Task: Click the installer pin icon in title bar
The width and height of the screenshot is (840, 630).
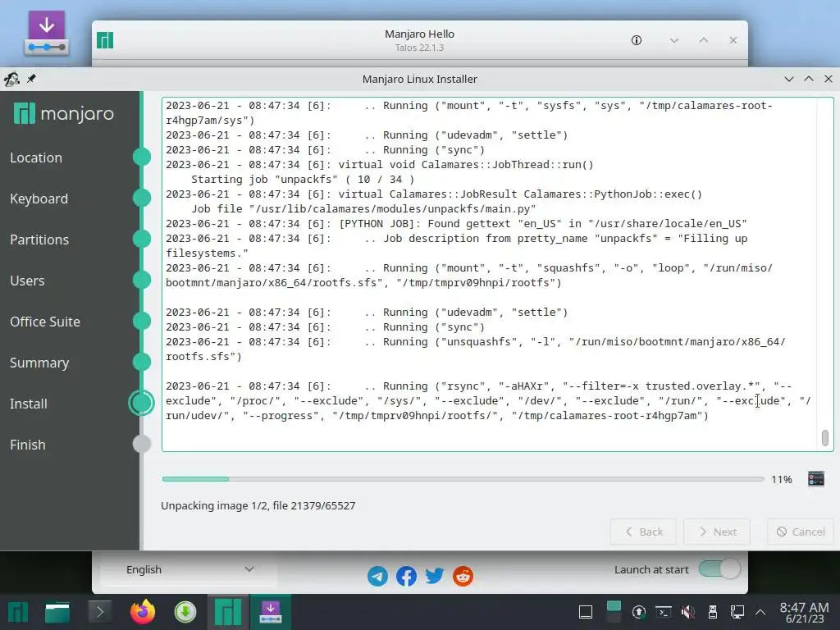Action: pos(31,79)
